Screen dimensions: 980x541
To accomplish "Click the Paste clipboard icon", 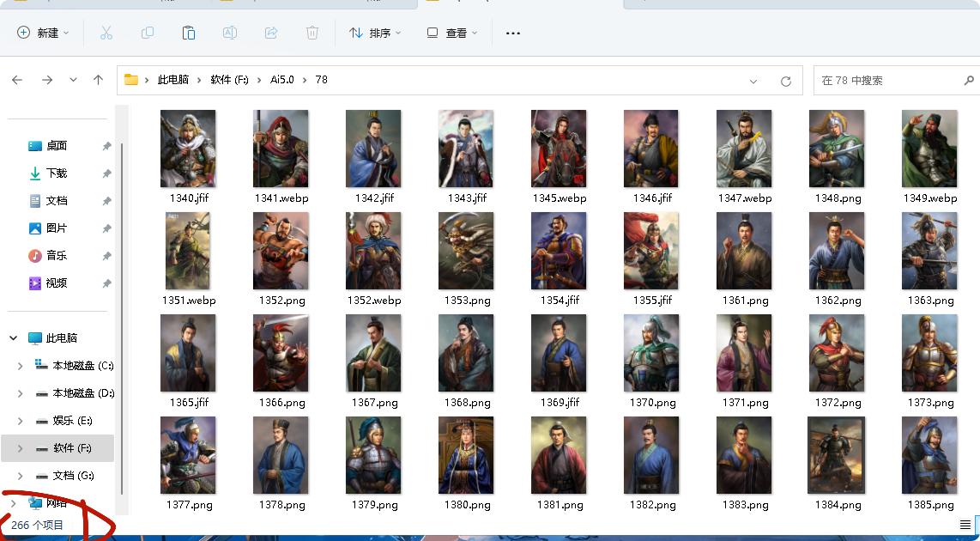I will (189, 33).
